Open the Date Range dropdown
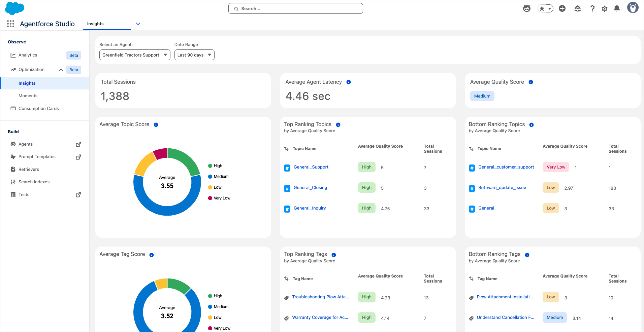This screenshot has width=644, height=332. tap(194, 55)
